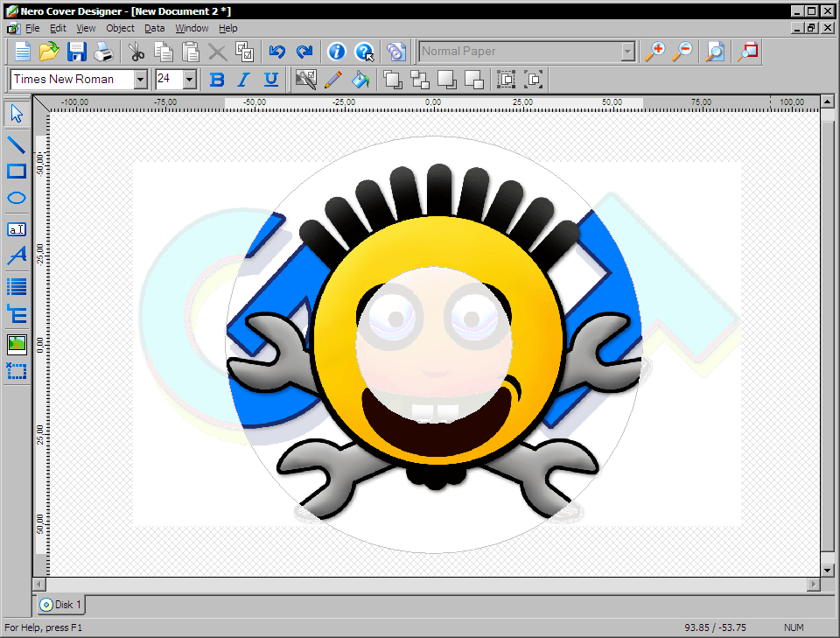
Task: Undo last action with the blue arrow
Action: point(277,52)
